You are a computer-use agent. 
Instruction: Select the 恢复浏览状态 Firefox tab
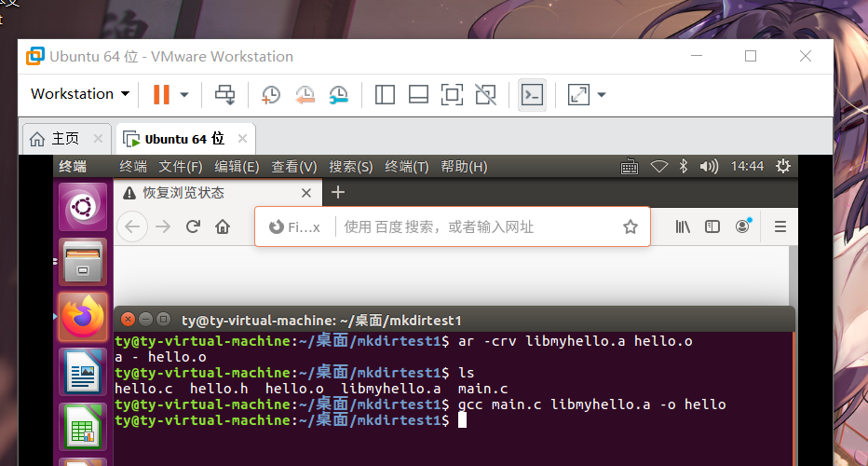point(218,193)
